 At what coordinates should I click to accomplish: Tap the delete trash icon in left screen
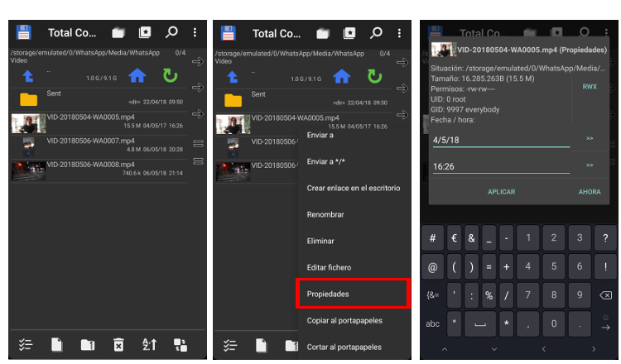(x=118, y=345)
